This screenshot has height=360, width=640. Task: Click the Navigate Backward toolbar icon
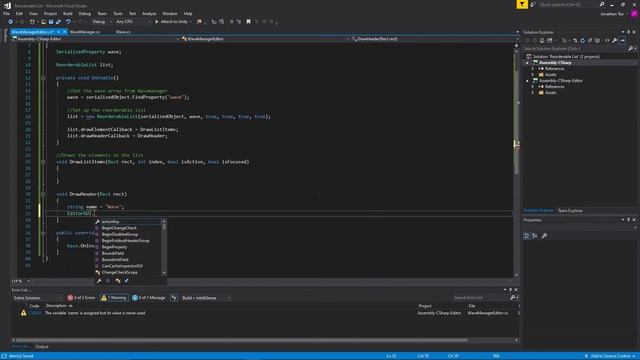click(x=10, y=22)
